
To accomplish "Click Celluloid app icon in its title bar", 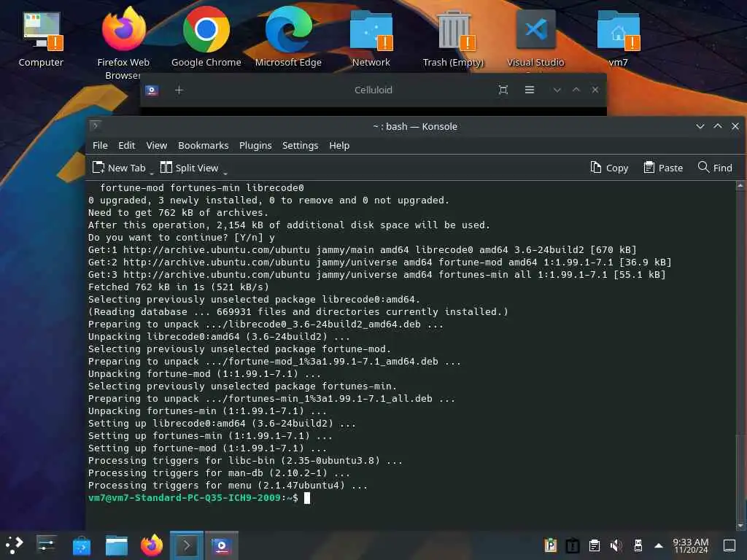I will (152, 90).
